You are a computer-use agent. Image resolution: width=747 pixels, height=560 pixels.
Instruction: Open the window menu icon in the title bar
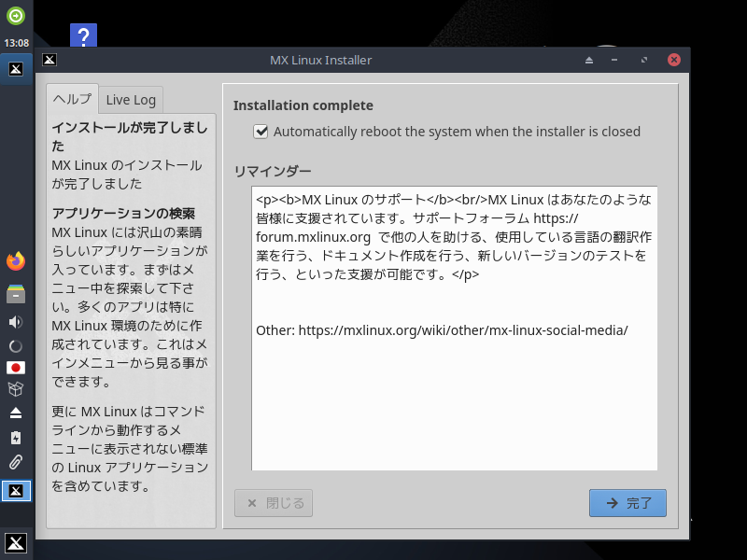click(x=49, y=60)
